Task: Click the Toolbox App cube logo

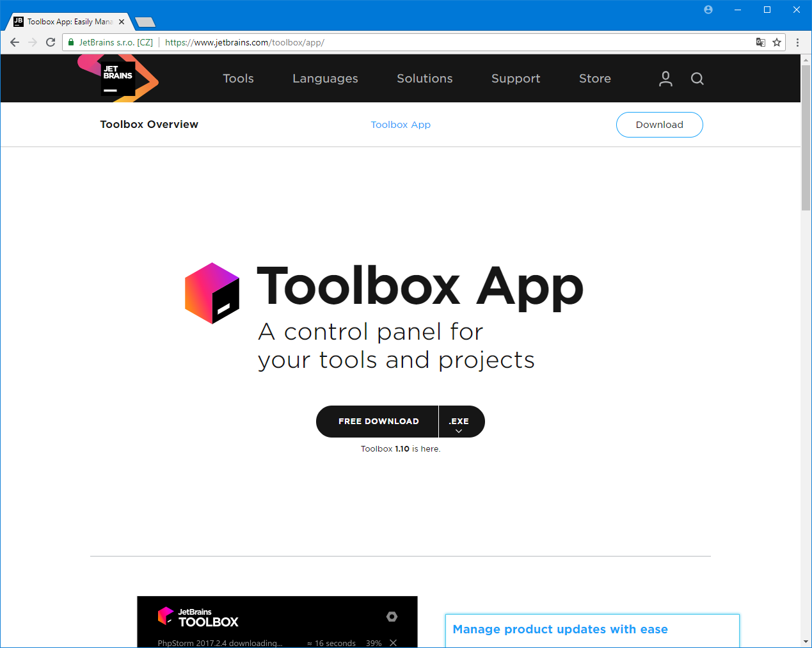Action: [212, 293]
